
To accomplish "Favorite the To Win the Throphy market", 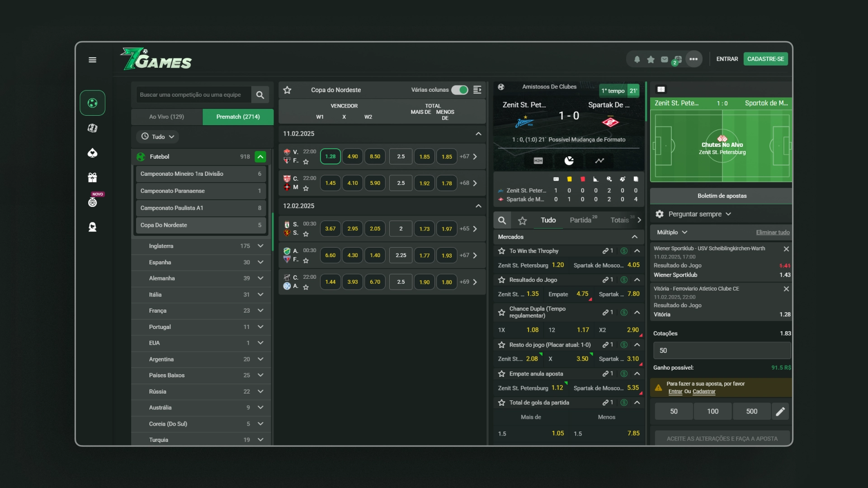I will [x=501, y=251].
